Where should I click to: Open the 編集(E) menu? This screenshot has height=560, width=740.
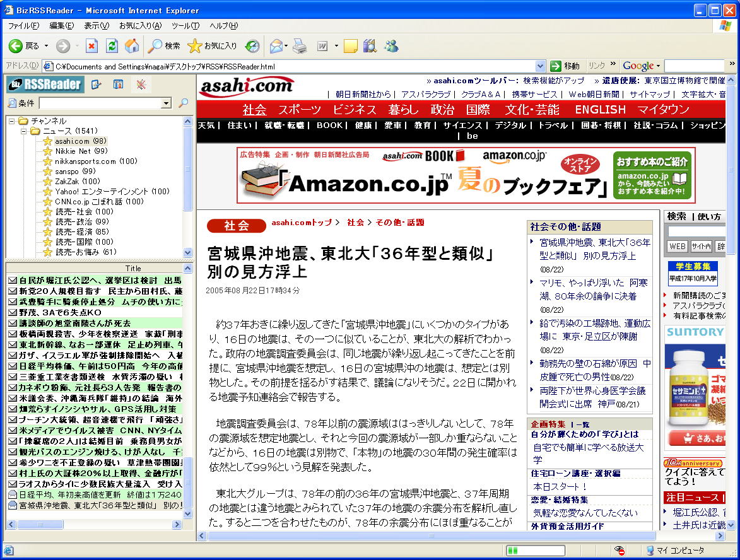62,25
